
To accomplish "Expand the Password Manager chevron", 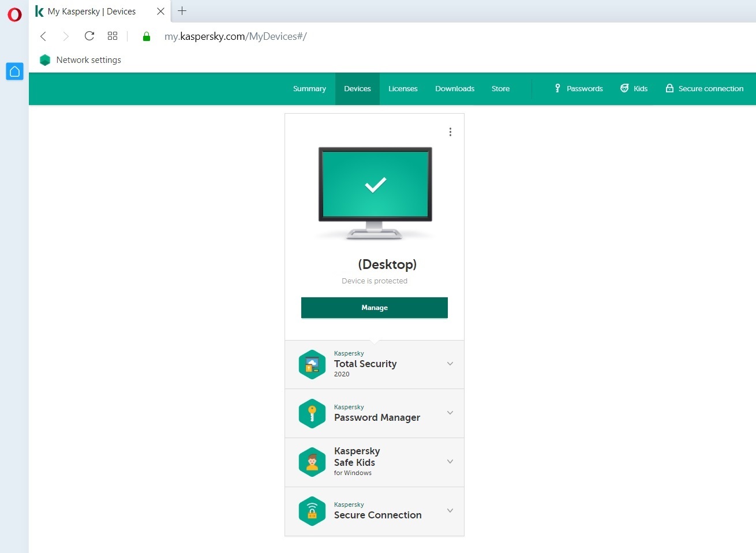I will point(450,413).
